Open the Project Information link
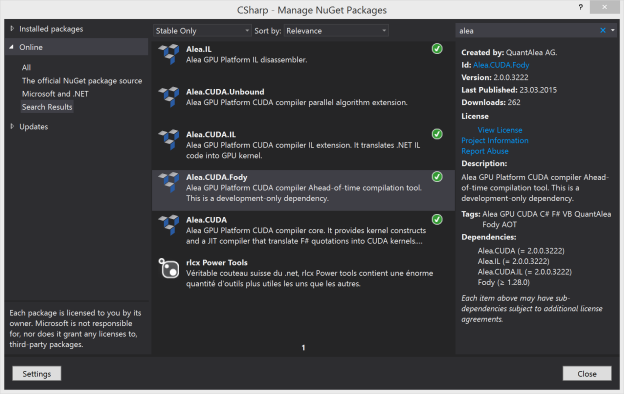The width and height of the screenshot is (624, 394). tap(495, 140)
